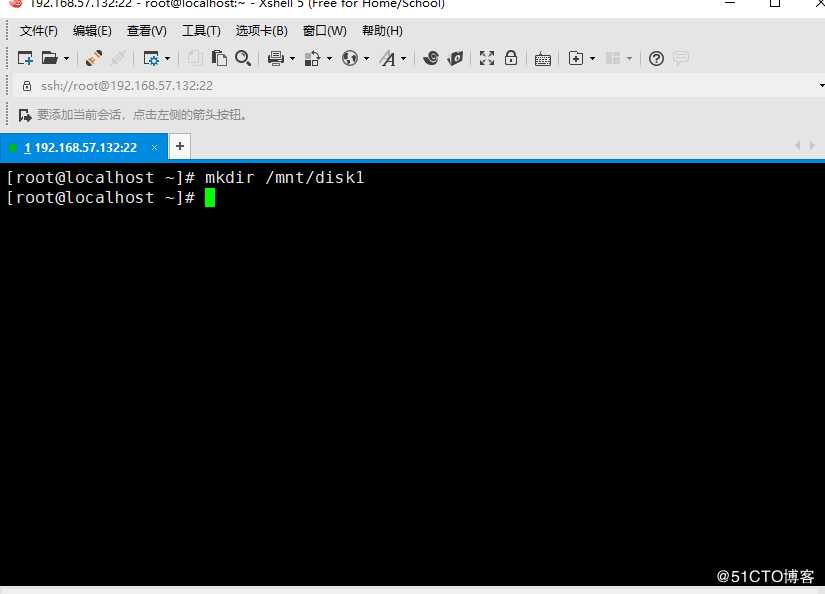Click the globe encoding icon
This screenshot has height=594, width=825.
(x=350, y=58)
